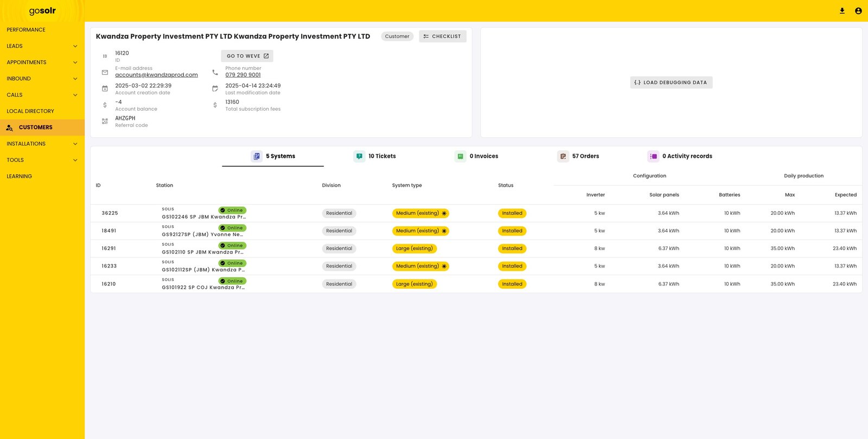This screenshot has width=868, height=439.
Task: Click the Customer label chip
Action: 397,36
